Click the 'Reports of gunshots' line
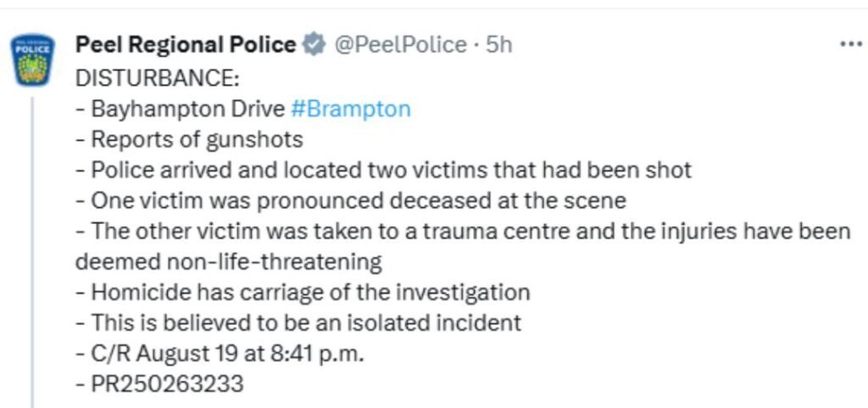This screenshot has width=868, height=408. (x=189, y=139)
